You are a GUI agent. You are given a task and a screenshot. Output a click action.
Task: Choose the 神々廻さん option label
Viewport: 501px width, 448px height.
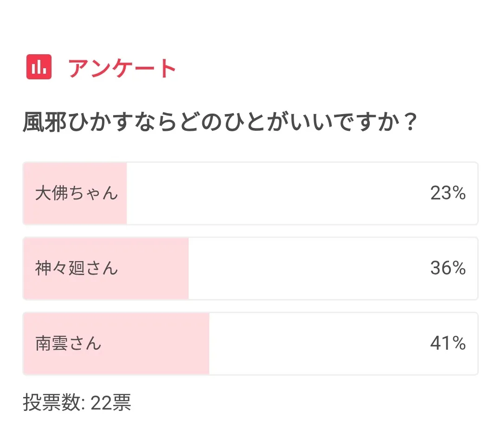[x=77, y=268]
